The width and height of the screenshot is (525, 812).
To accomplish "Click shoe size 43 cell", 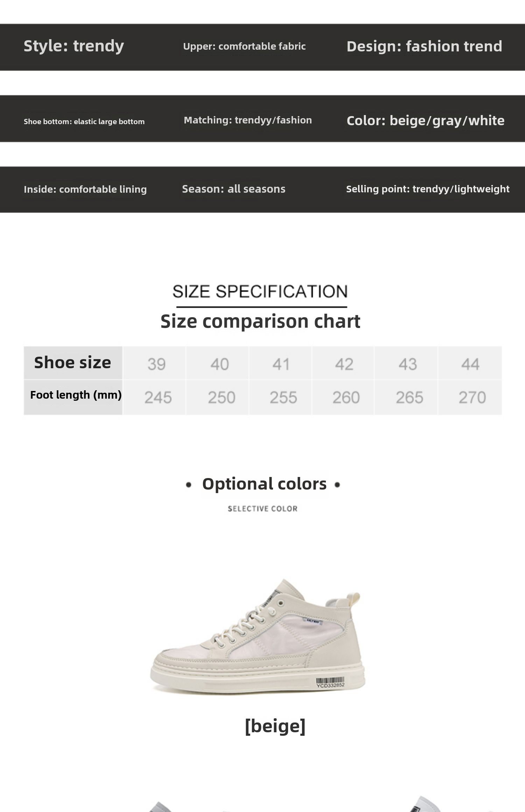I will coord(407,364).
